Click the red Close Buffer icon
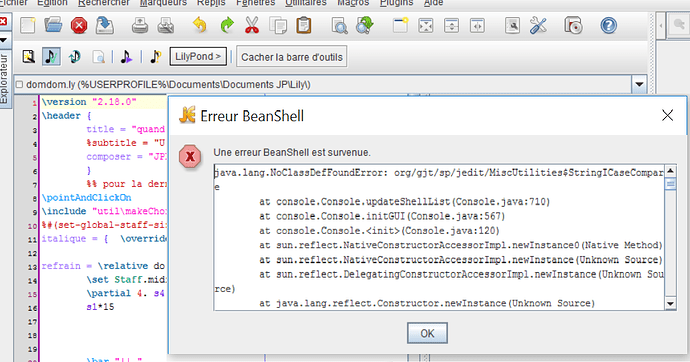The width and height of the screenshot is (690, 362). [79, 25]
